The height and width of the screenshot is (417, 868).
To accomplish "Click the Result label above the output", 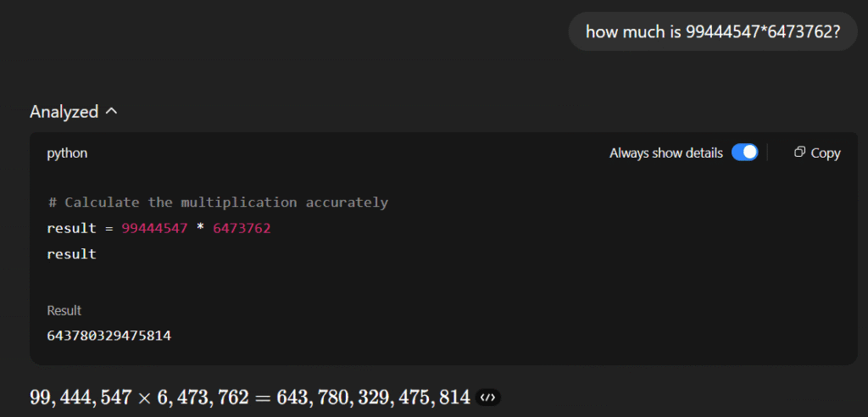I will coord(64,310).
